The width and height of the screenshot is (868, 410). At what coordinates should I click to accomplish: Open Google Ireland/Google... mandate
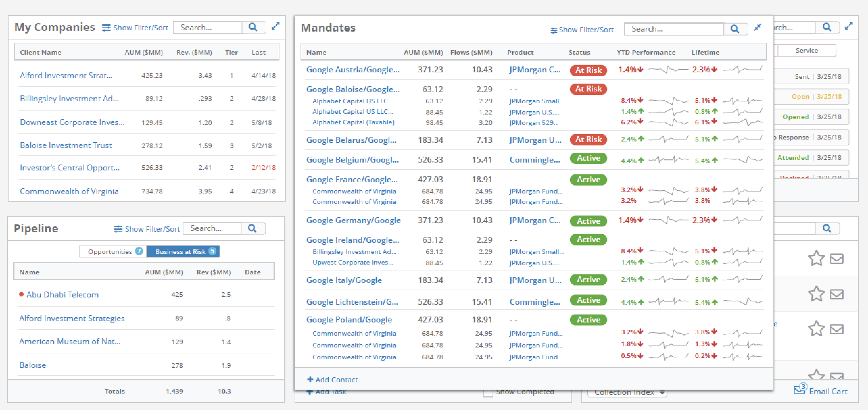(353, 240)
